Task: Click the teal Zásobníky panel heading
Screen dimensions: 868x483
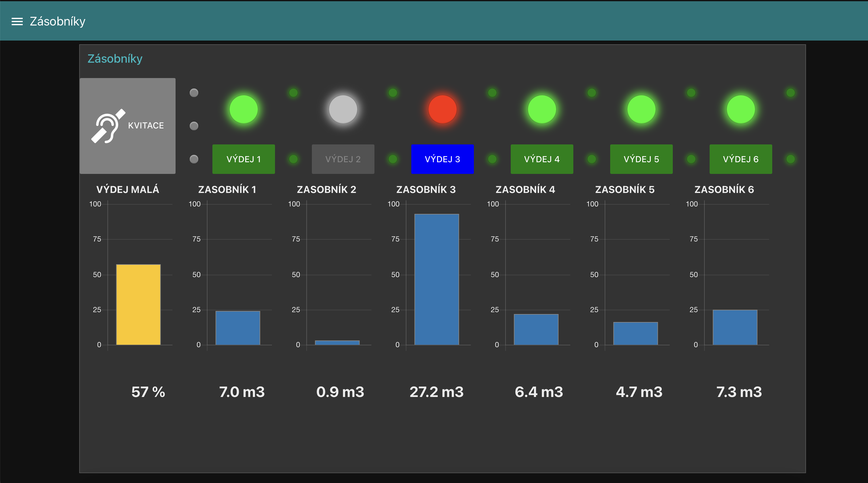Action: pos(115,59)
